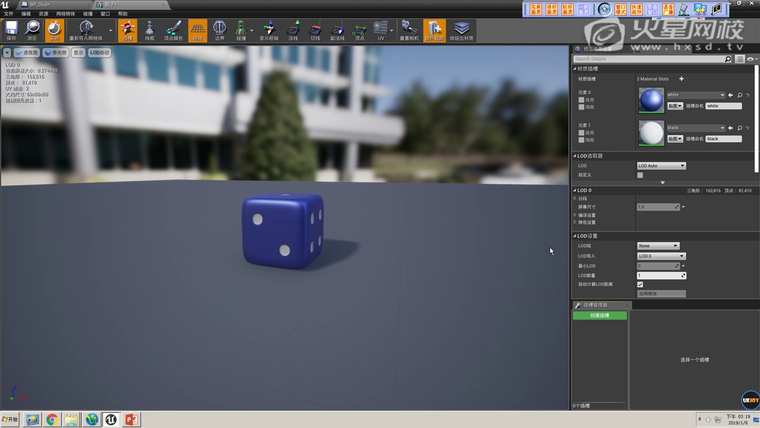Screen dimensions: 760x428
Task: Click the Reimport Mesh (重新导入网格体) icon
Action: point(86,30)
